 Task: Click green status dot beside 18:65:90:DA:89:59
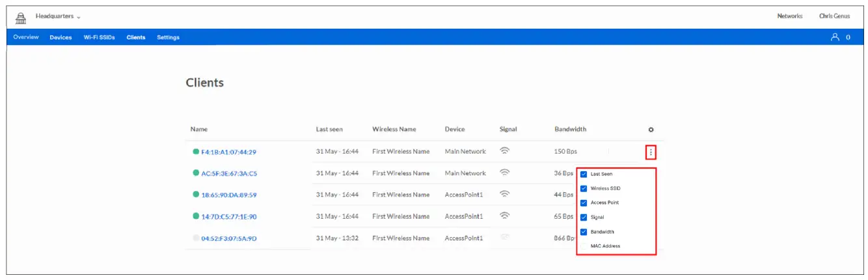click(196, 195)
